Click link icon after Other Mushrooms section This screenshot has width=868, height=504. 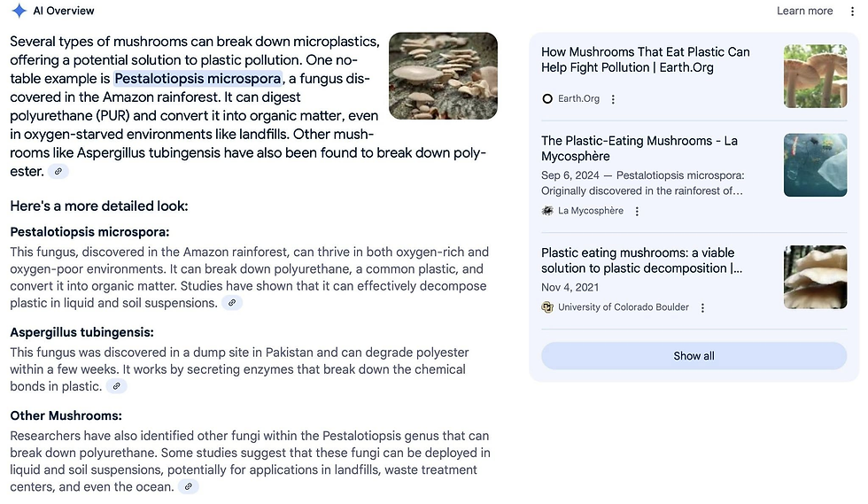(188, 486)
